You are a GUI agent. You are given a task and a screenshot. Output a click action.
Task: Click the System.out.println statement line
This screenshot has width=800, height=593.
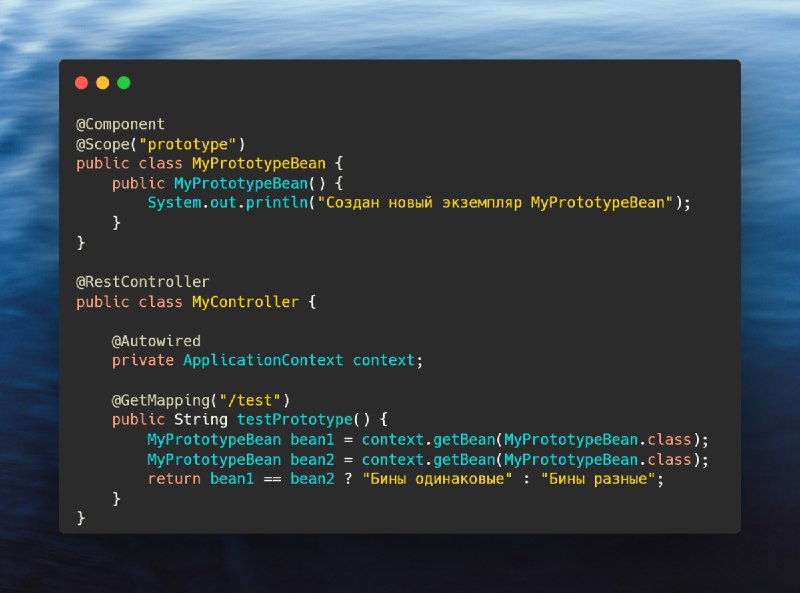[419, 203]
